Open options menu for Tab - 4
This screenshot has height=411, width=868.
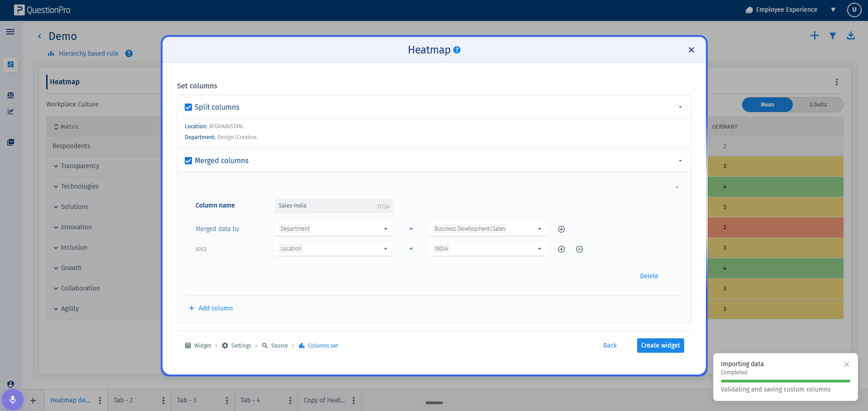click(x=290, y=401)
